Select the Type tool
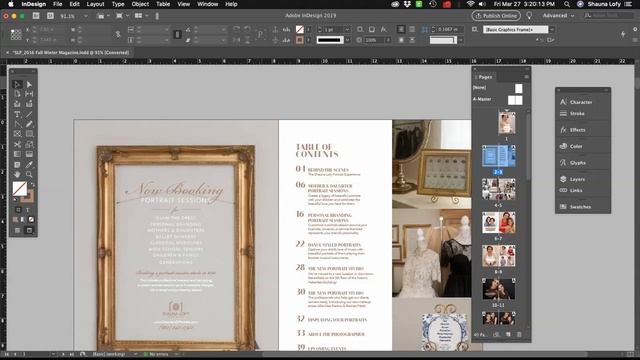The height and width of the screenshot is (360, 640). [18, 114]
